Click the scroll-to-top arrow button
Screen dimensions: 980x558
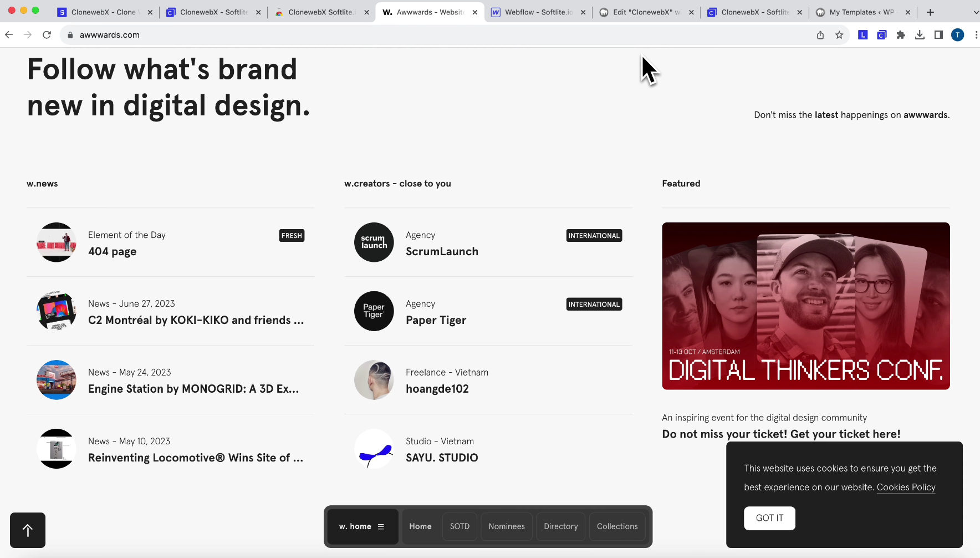click(x=28, y=530)
